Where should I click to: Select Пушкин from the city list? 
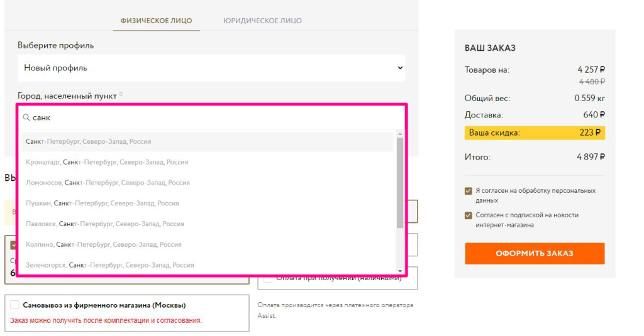pos(102,203)
